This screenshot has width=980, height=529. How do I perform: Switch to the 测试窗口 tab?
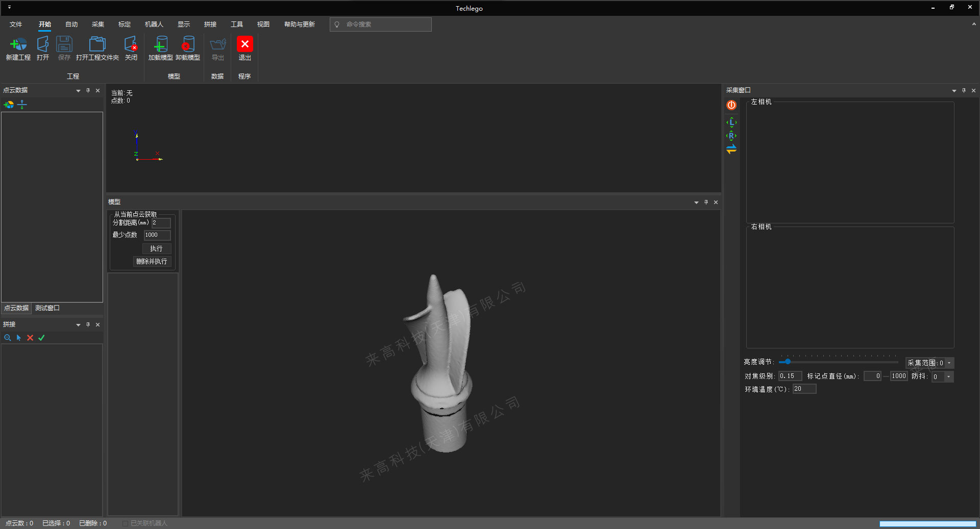pos(47,308)
